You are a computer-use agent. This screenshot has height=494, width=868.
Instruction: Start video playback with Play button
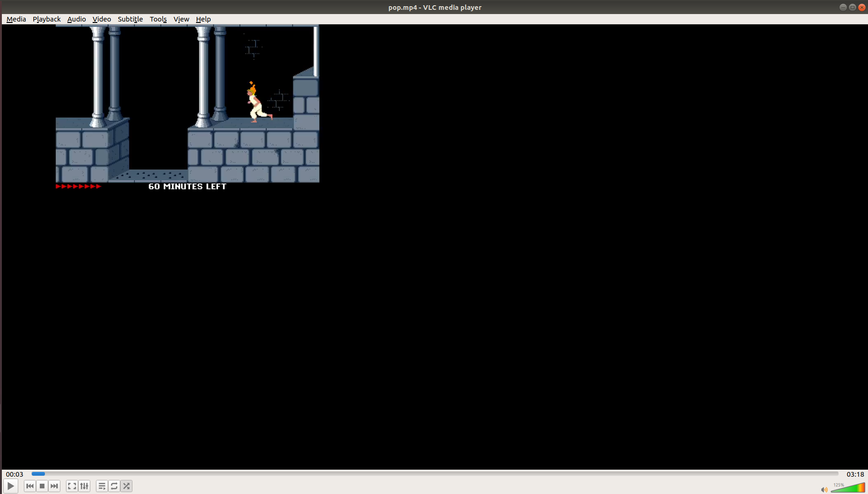[x=10, y=486]
